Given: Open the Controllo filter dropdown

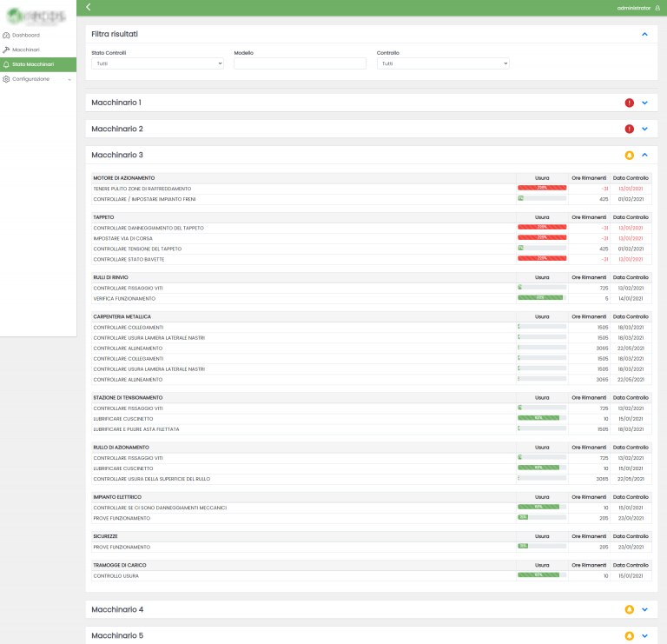Looking at the screenshot, I should pos(443,63).
